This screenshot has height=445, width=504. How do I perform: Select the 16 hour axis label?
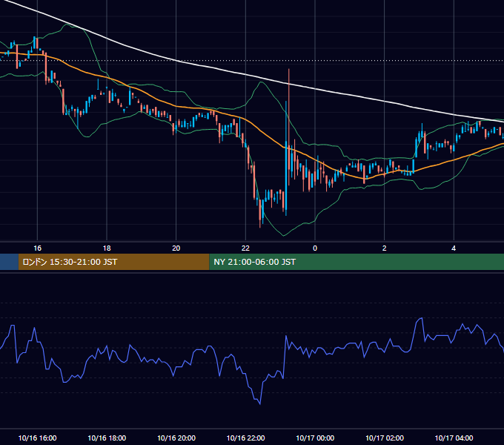click(37, 248)
